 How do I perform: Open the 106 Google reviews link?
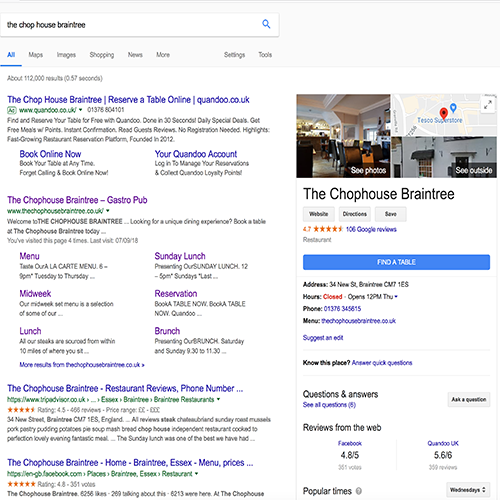point(371,229)
